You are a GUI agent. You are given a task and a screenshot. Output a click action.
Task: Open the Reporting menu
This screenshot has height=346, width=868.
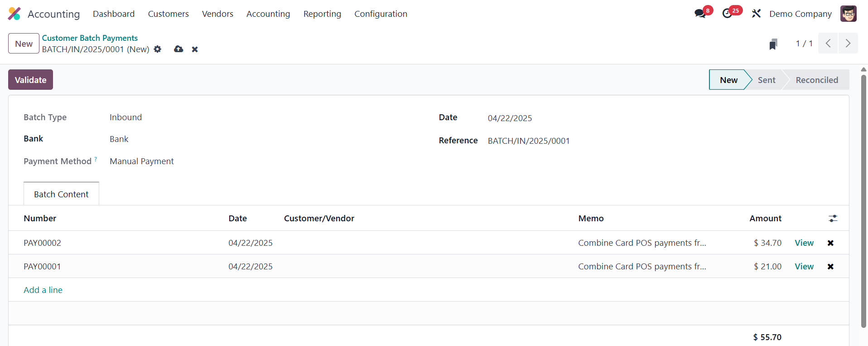322,14
